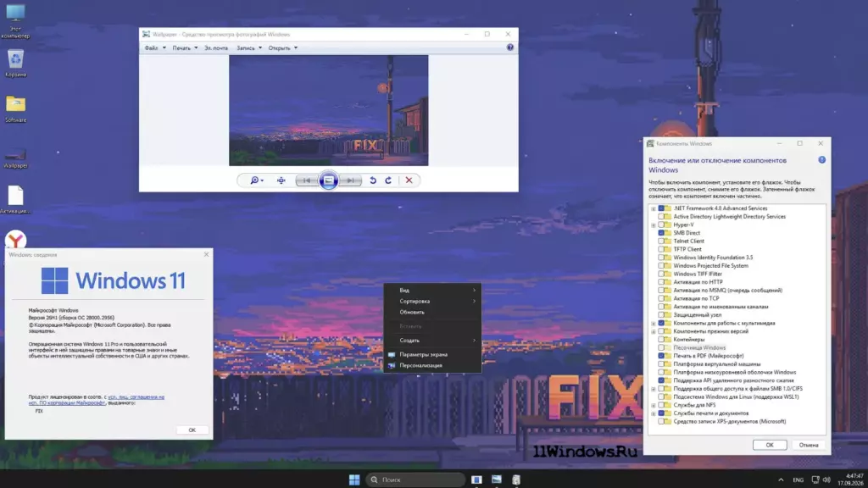Select Персонализация in context menu
The width and height of the screenshot is (868, 488).
[x=432, y=366]
